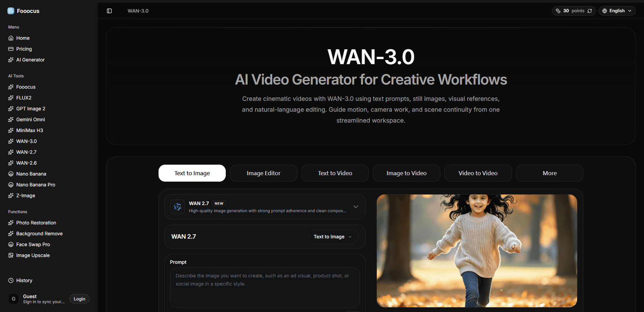The width and height of the screenshot is (644, 312).
Task: Click the sparkle icon beside Gemini Omni
Action: 11,120
